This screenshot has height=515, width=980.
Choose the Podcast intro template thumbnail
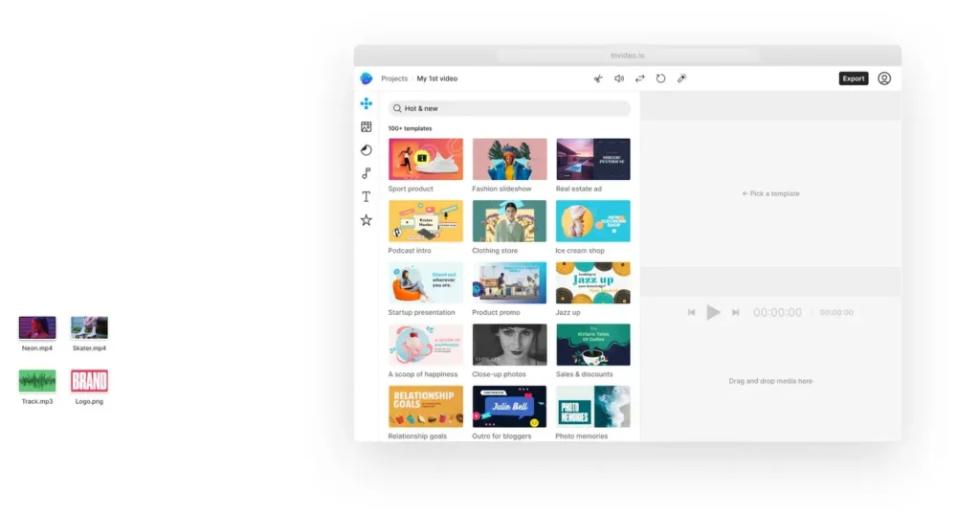[x=425, y=221]
